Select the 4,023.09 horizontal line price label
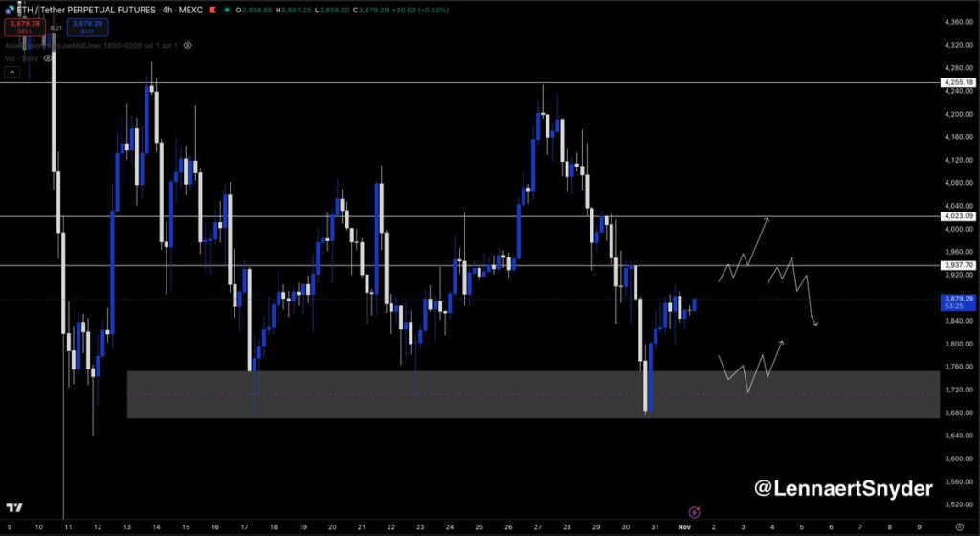The width and height of the screenshot is (980, 536). pyautogui.click(x=958, y=216)
